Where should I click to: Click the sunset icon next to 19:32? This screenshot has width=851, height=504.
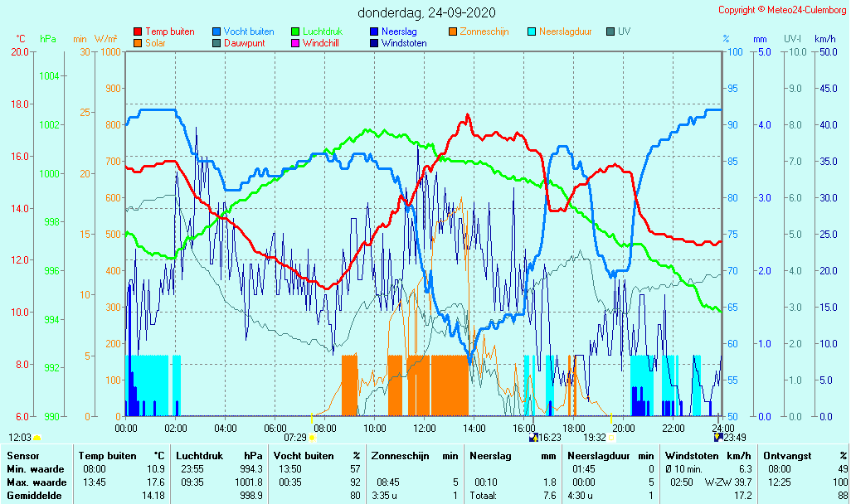[x=611, y=437]
